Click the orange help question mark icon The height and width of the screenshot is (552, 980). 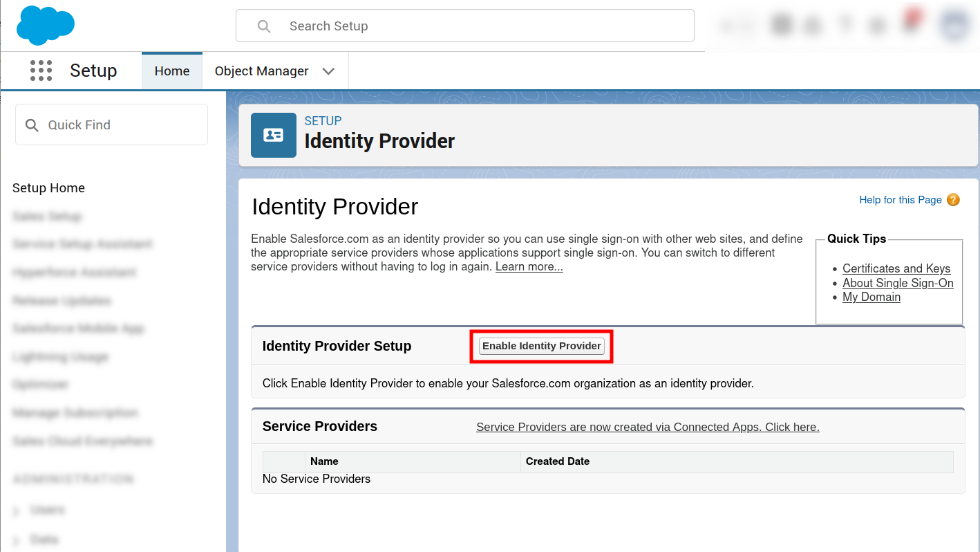[953, 200]
